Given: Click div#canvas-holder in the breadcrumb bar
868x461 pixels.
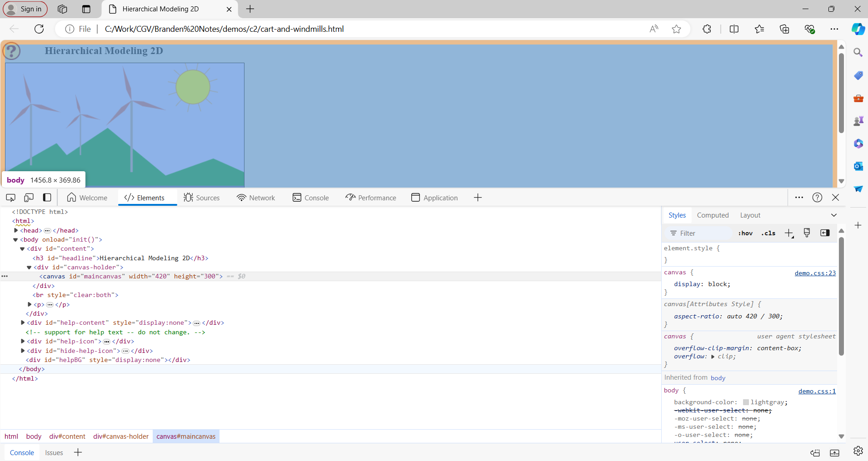Looking at the screenshot, I should pyautogui.click(x=121, y=436).
